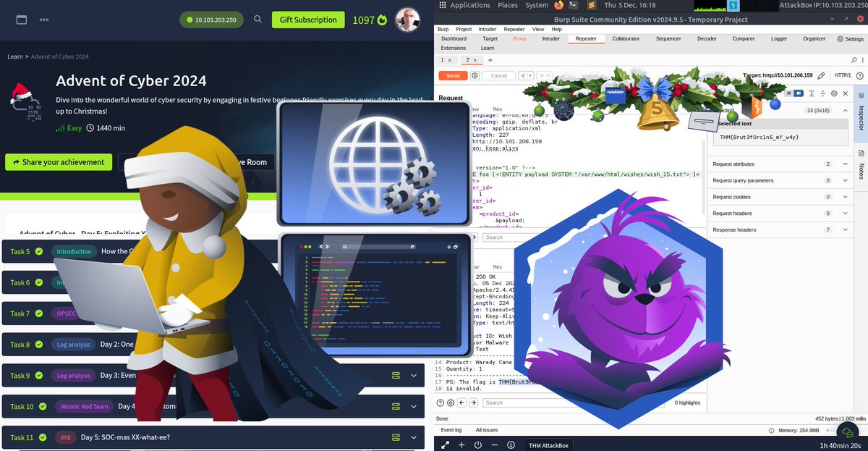Image resolution: width=868 pixels, height=451 pixels.
Task: Click the orange Send button
Action: tap(453, 75)
